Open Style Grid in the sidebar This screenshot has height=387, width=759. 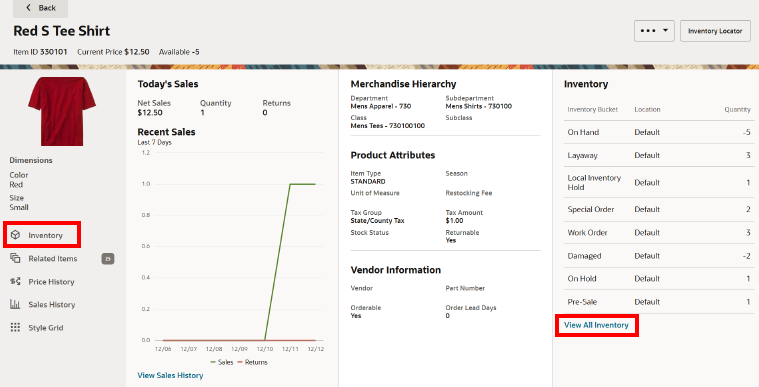[46, 328]
